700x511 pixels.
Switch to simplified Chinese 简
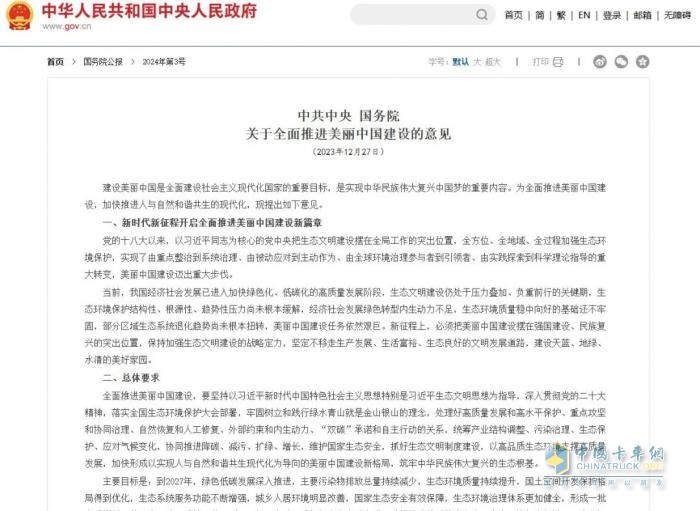pyautogui.click(x=540, y=16)
